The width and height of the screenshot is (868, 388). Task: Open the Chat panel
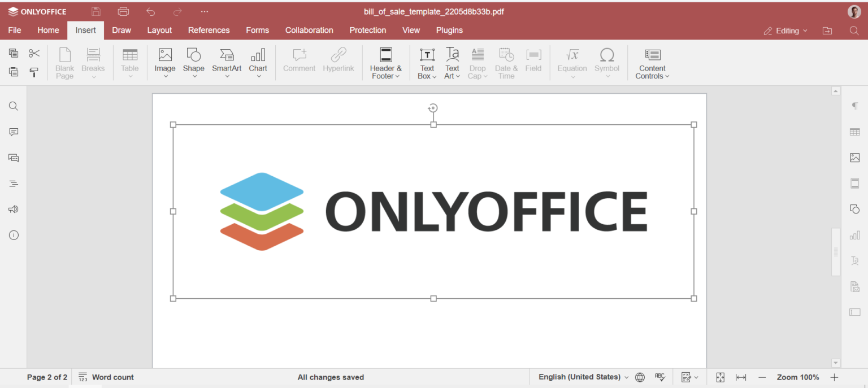[13, 158]
